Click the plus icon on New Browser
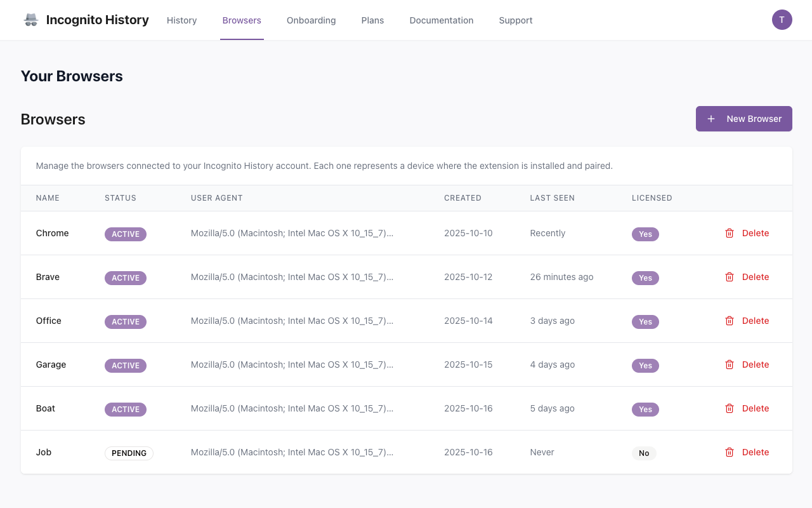Viewport: 812px width, 508px height. click(711, 119)
